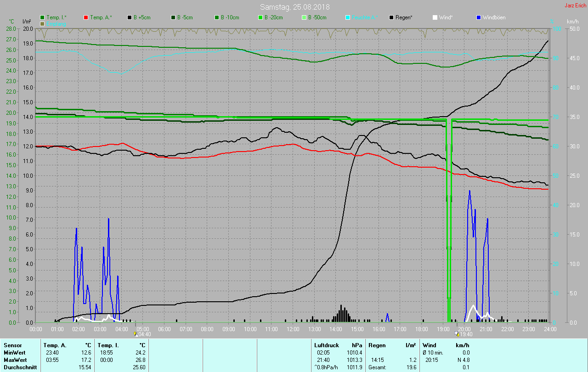The image size is (588, 372).
Task: Click the Temp. A. minimum value 12.6
Action: pyautogui.click(x=86, y=353)
